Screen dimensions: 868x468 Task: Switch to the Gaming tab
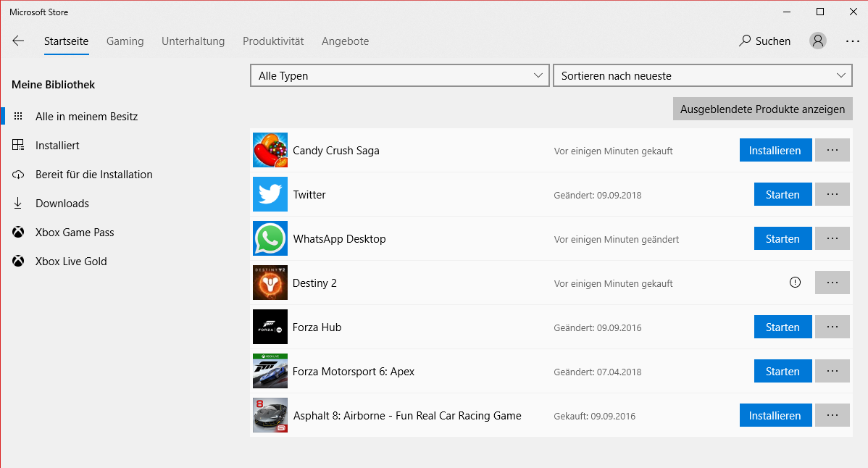pyautogui.click(x=125, y=41)
